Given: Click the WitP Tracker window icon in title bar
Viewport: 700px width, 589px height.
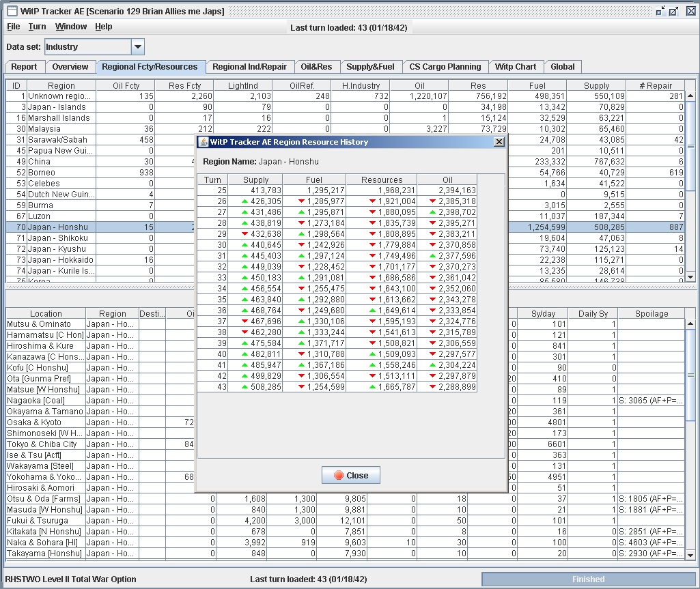Looking at the screenshot, I should point(12,11).
